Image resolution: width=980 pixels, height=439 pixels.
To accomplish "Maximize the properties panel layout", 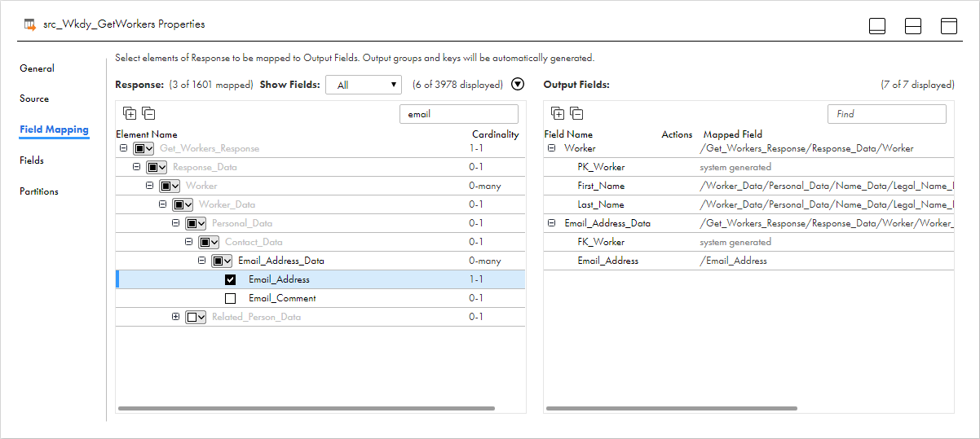I will tap(949, 25).
